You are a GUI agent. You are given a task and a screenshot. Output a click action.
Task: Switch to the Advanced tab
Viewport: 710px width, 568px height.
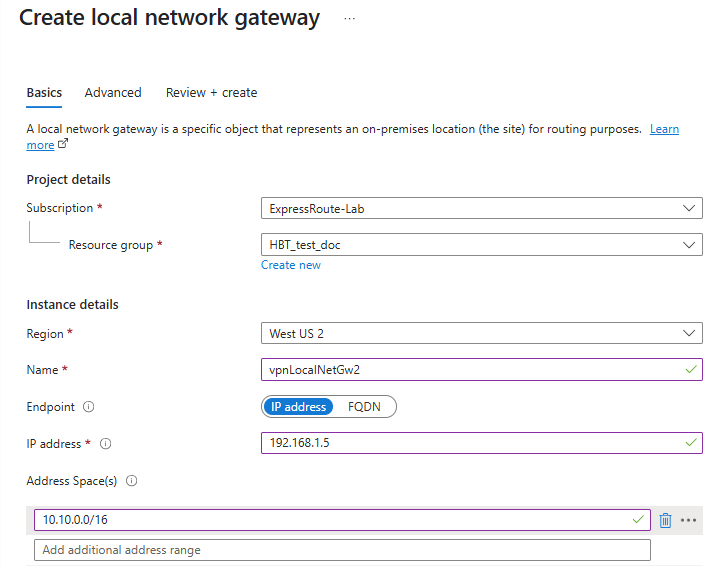click(113, 93)
